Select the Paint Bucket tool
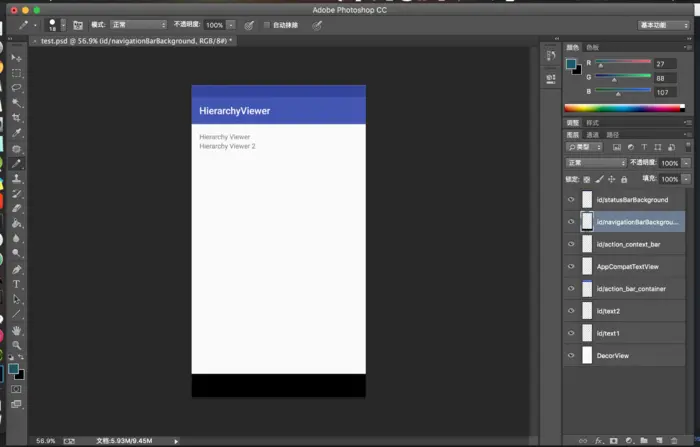This screenshot has width=700, height=447. pyautogui.click(x=17, y=223)
